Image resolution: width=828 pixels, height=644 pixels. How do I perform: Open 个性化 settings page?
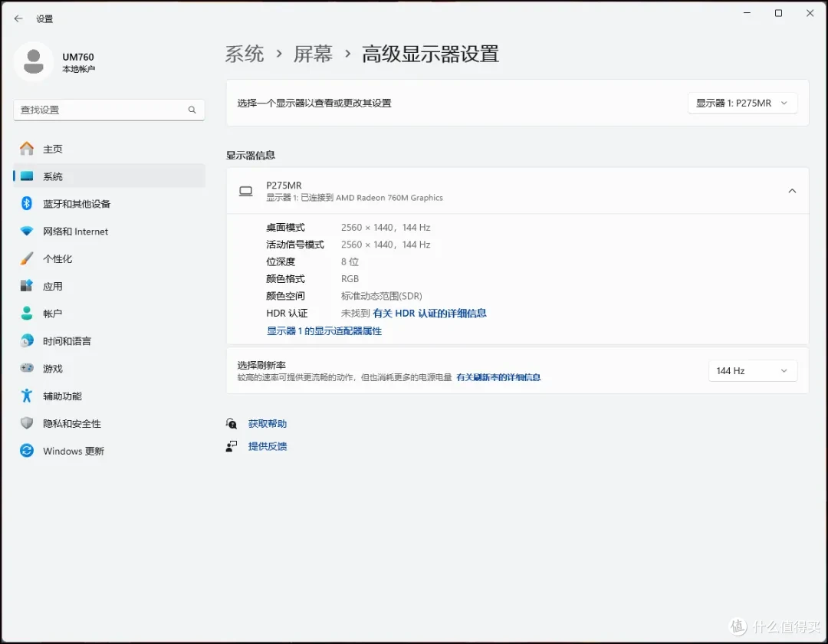click(110, 258)
